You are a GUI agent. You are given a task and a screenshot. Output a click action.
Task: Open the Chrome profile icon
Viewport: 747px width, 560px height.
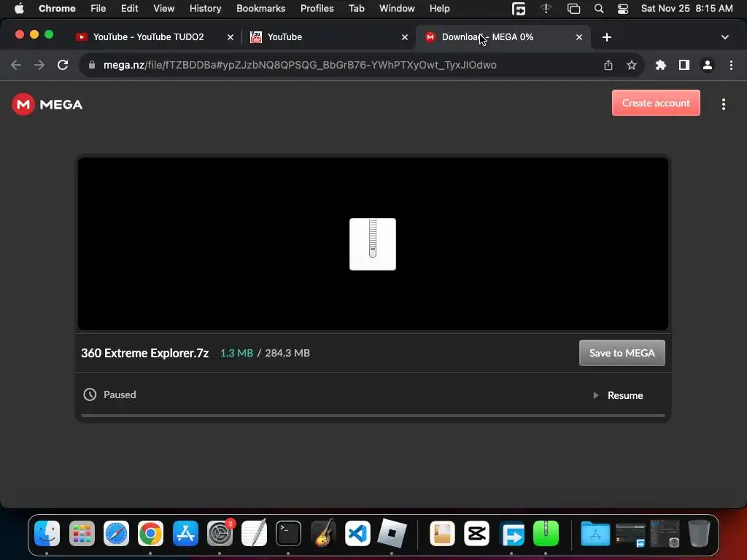click(x=708, y=65)
